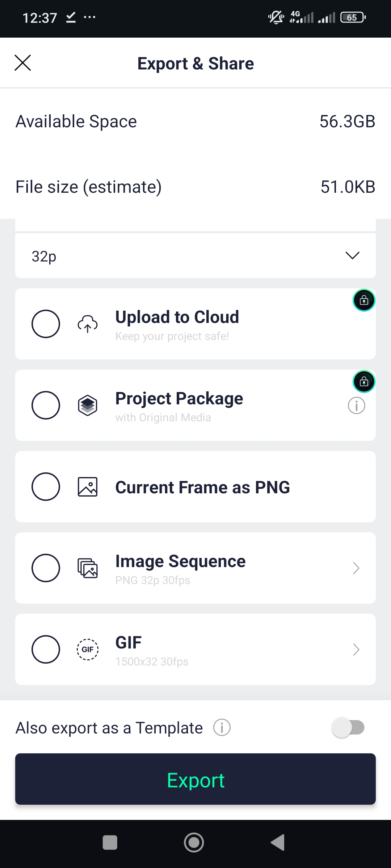Tap the cloud upload icon

[x=88, y=324]
